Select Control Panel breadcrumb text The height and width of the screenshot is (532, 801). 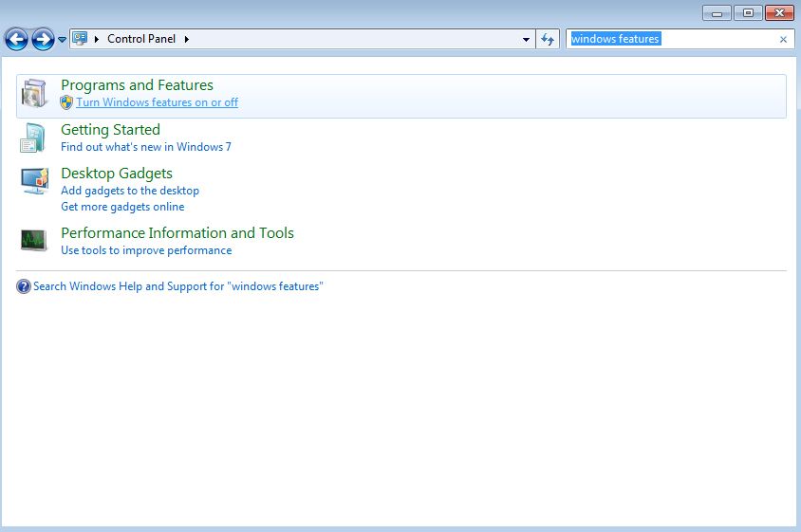pos(141,39)
